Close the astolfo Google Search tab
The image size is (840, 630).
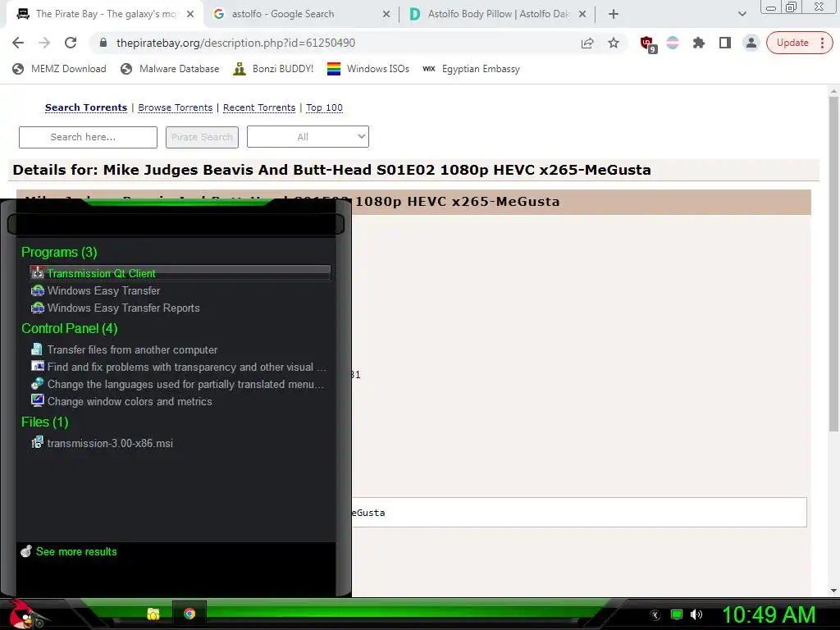click(386, 14)
